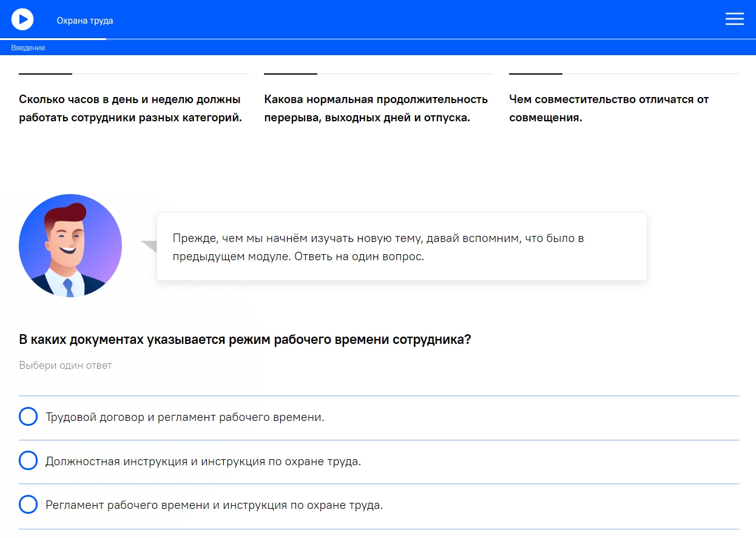This screenshot has height=538, width=756.
Task: Open the hamburger menu
Action: [x=734, y=19]
